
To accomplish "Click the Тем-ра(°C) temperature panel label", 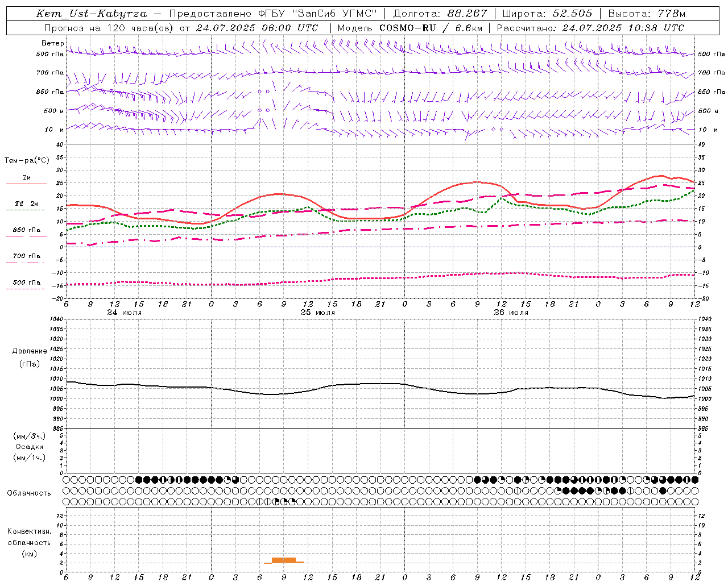I will 27,161.
